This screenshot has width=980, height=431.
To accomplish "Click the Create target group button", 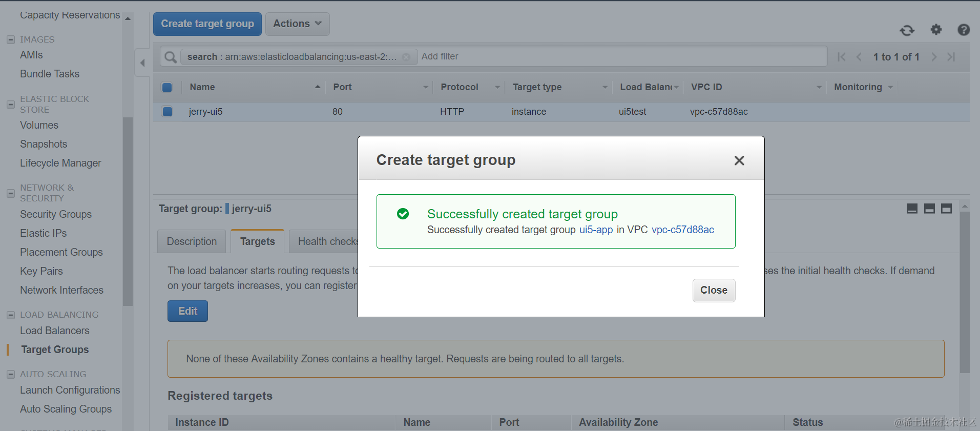I will pos(207,24).
